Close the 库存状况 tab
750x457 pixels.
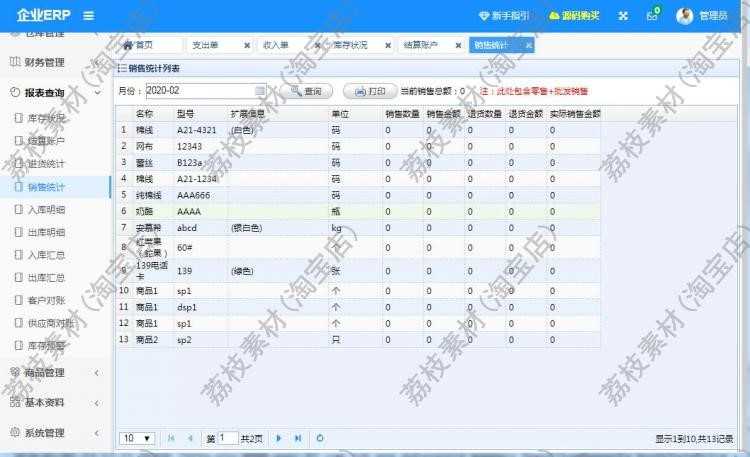pos(388,45)
